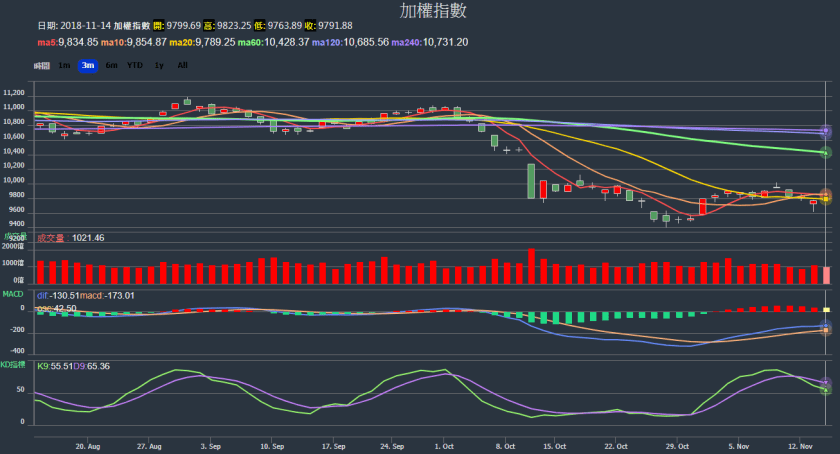Click the active 3m range button

click(87, 65)
